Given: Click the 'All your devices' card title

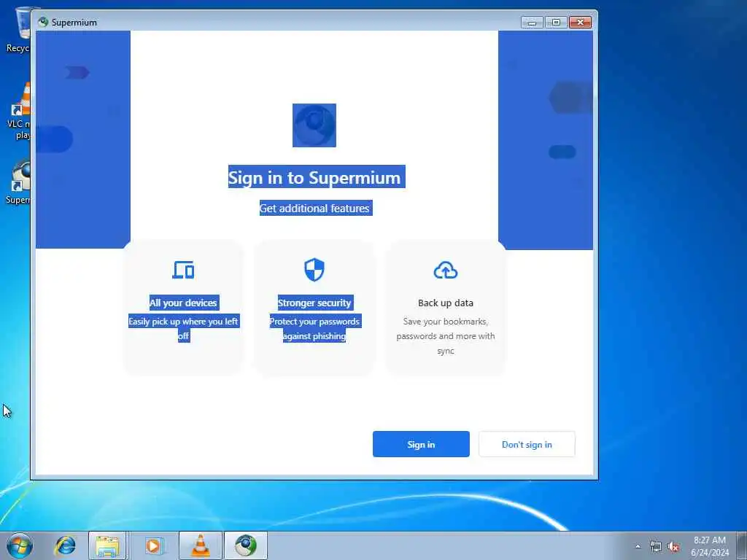Looking at the screenshot, I should pos(183,303).
